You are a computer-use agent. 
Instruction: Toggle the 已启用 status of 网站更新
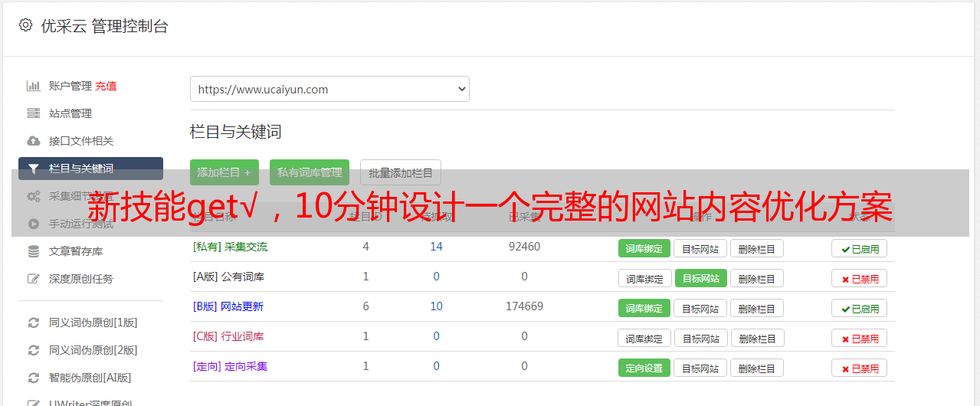click(x=859, y=308)
